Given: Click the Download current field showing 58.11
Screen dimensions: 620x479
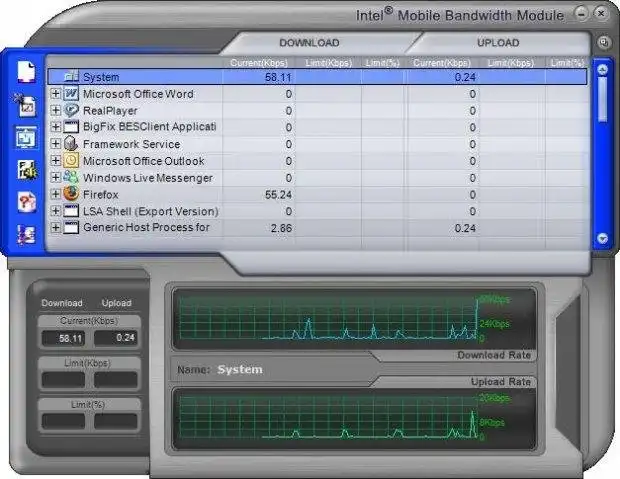Looking at the screenshot, I should (x=63, y=338).
